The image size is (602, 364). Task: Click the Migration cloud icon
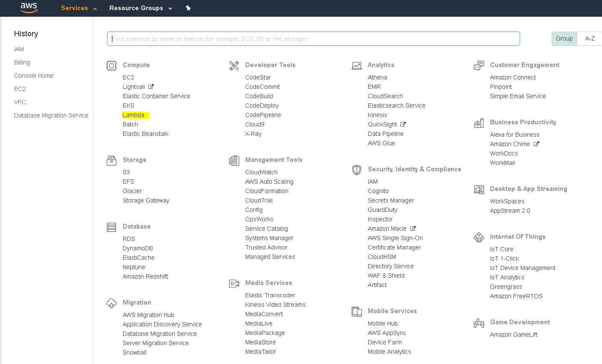(112, 303)
